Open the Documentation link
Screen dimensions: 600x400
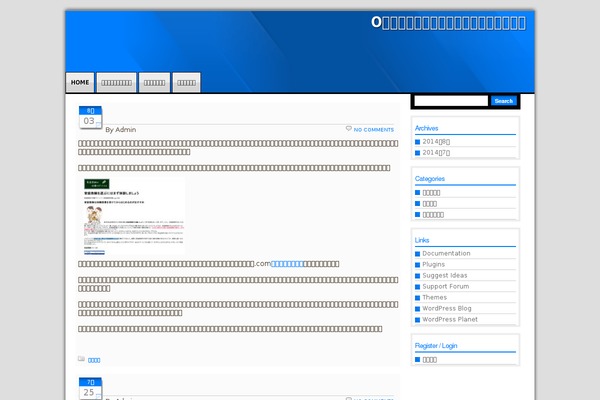(446, 253)
